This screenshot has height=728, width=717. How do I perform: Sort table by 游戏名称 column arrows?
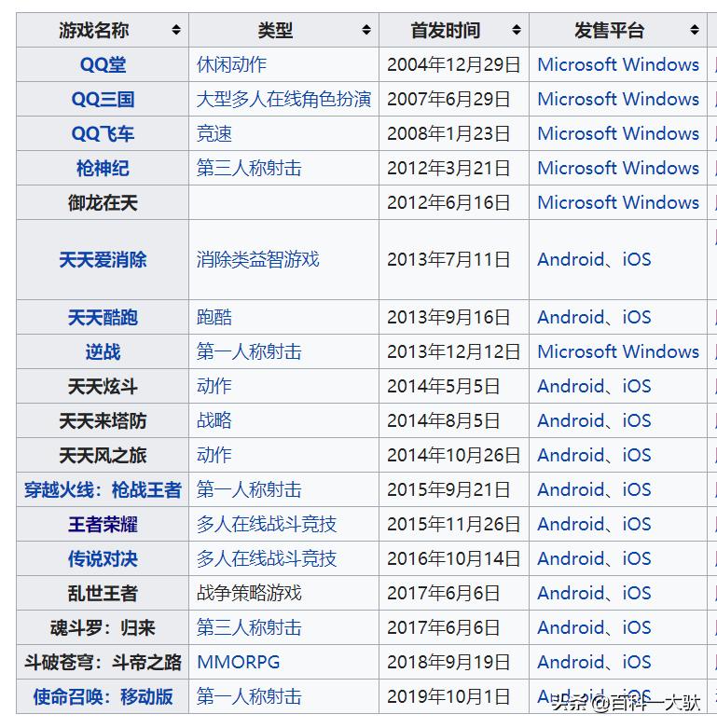pyautogui.click(x=176, y=31)
